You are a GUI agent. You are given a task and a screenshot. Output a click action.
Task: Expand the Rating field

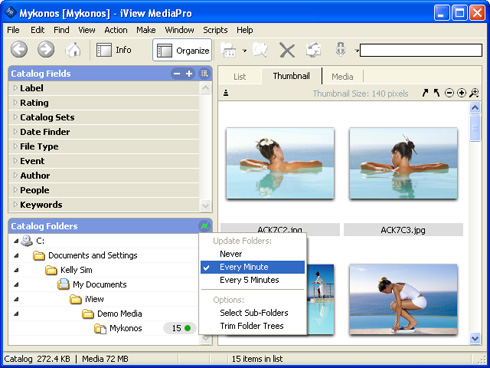[x=15, y=103]
